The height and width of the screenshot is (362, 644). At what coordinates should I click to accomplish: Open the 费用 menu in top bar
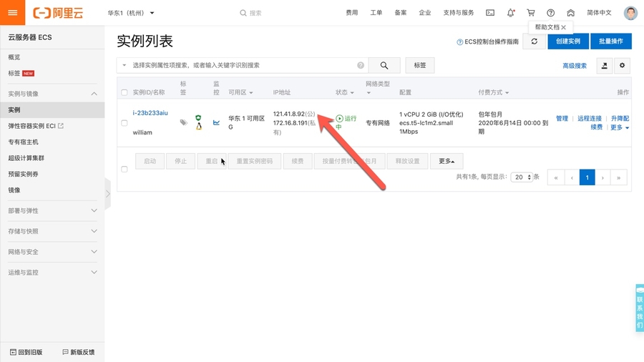[x=351, y=13]
